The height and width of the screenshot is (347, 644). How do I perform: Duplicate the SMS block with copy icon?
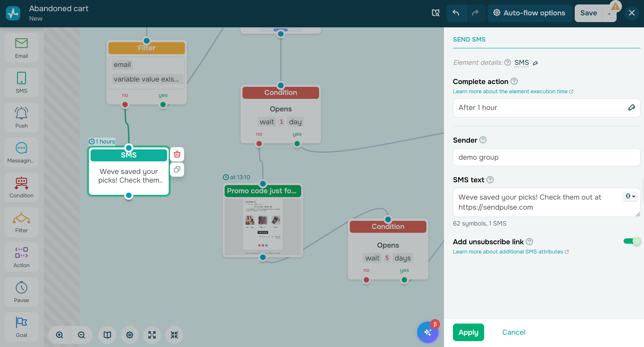[x=177, y=169]
